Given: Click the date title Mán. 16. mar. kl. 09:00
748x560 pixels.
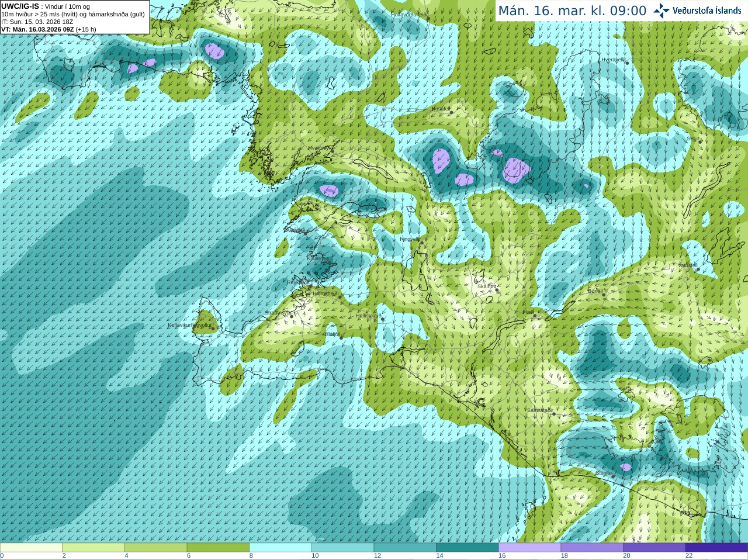Looking at the screenshot, I should click(x=572, y=11).
